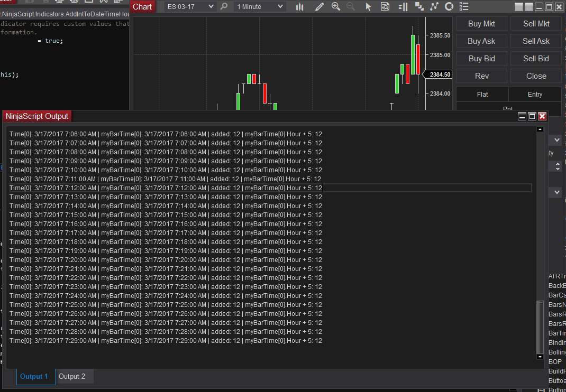Click the zoom out magnifier icon

351,6
